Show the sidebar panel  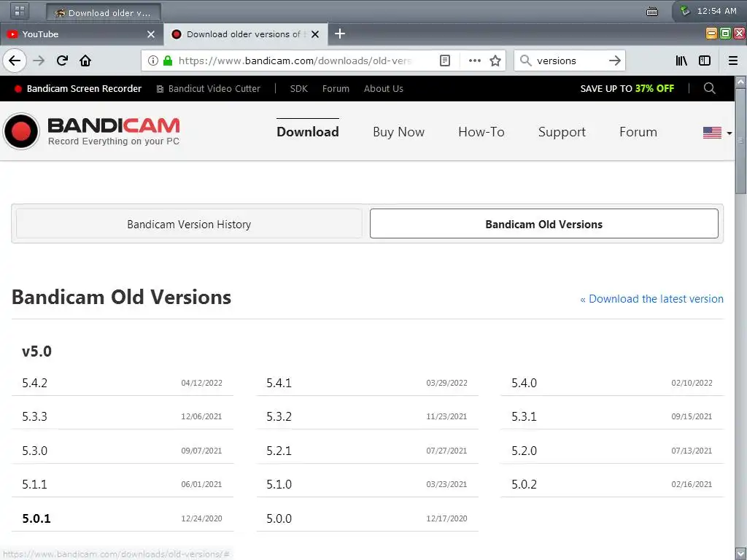[x=705, y=61]
